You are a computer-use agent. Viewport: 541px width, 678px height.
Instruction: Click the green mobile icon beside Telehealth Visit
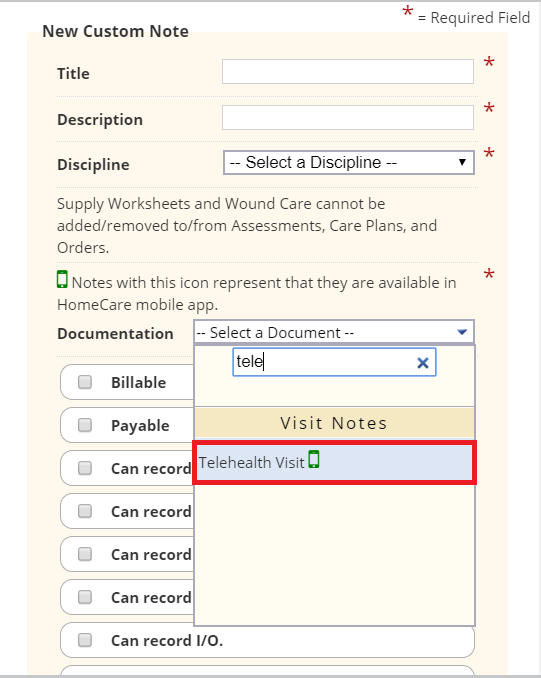tap(314, 459)
